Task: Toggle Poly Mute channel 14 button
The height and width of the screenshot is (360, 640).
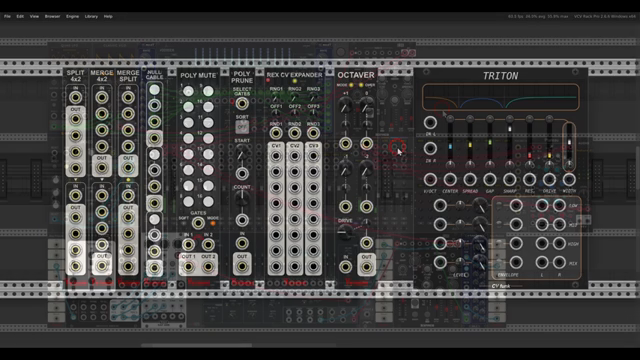Action: click(x=208, y=170)
